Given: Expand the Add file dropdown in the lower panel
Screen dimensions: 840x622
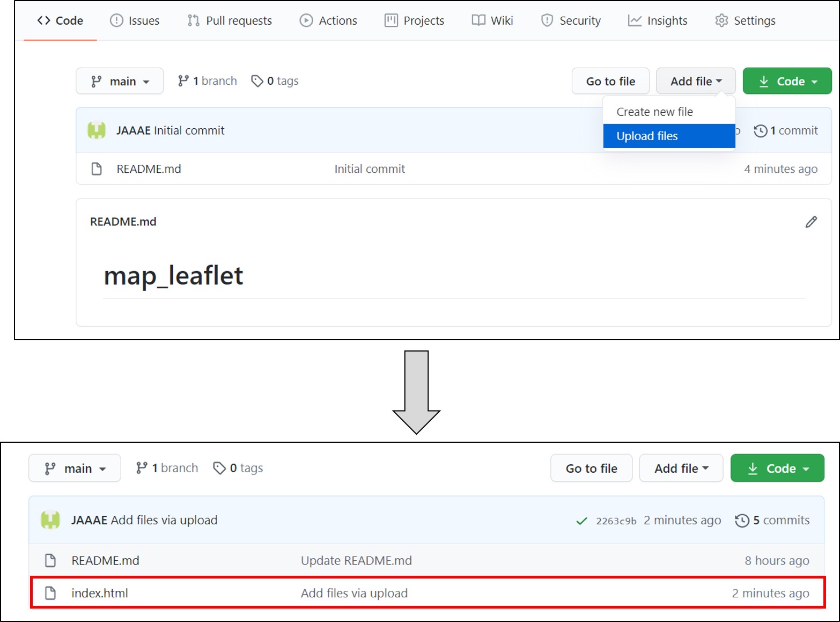Looking at the screenshot, I should pos(681,469).
